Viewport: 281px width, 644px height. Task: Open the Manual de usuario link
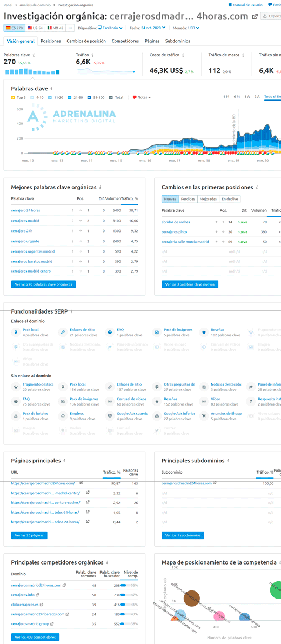pos(245,5)
